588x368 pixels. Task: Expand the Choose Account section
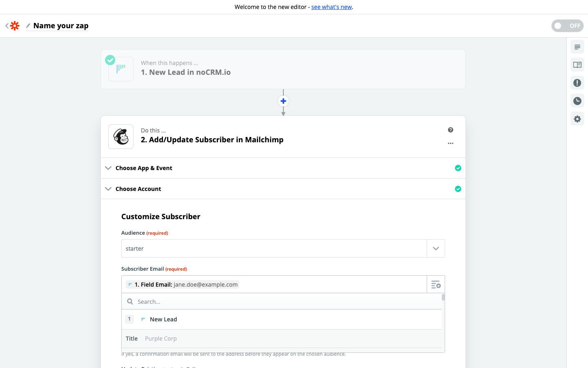138,189
